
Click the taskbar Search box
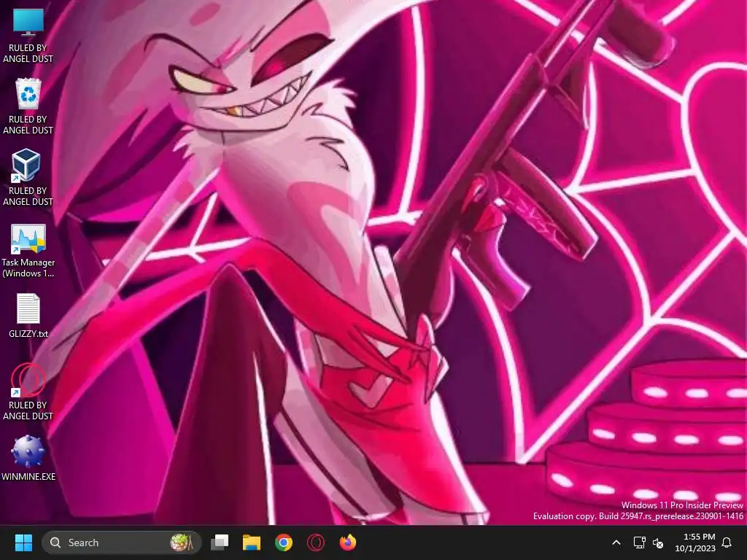point(122,542)
